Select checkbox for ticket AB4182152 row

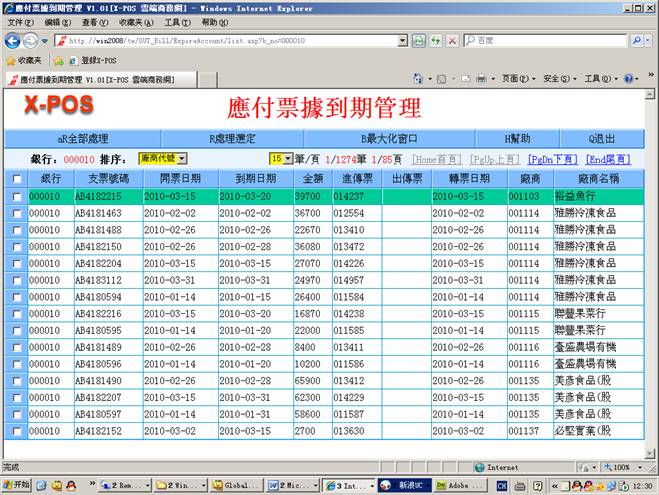pyautogui.click(x=15, y=431)
